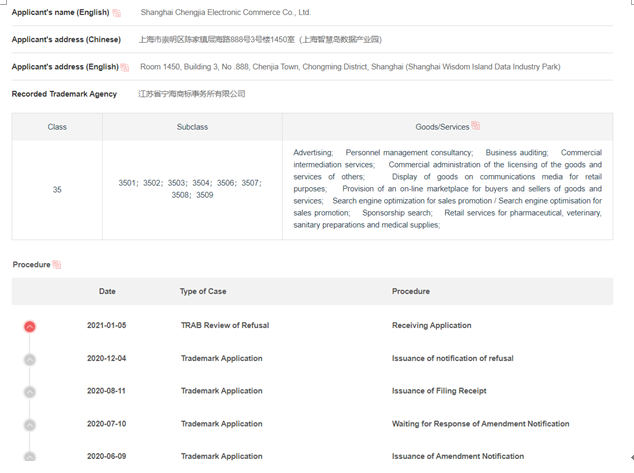Expand the 2020-06-09 procedure entry marker
Viewport: 634px width, 473px height.
click(30, 457)
